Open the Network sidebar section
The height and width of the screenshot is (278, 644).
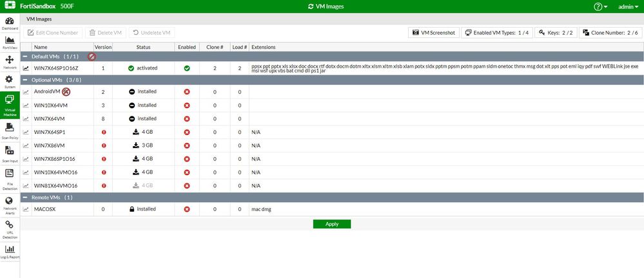[x=10, y=62]
